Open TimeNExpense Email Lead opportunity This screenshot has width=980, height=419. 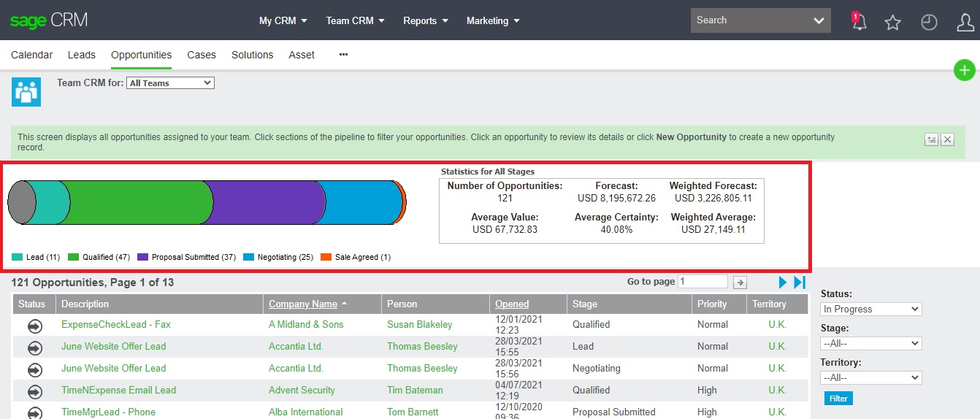[x=118, y=390]
